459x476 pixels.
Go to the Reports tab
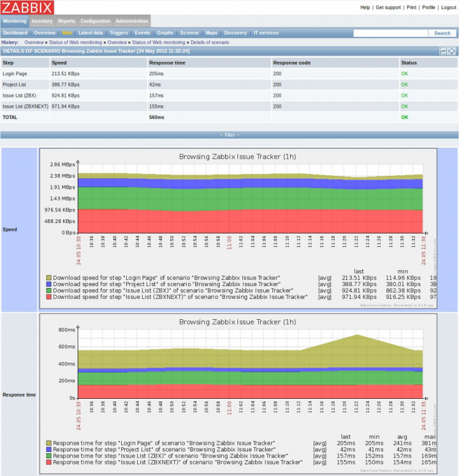(x=67, y=21)
